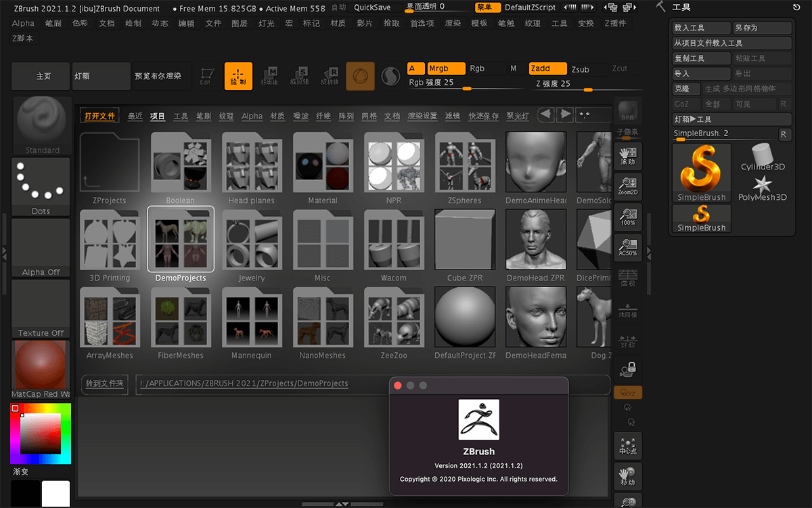Open the 渲染 render menu
This screenshot has height=508, width=812.
[x=453, y=23]
